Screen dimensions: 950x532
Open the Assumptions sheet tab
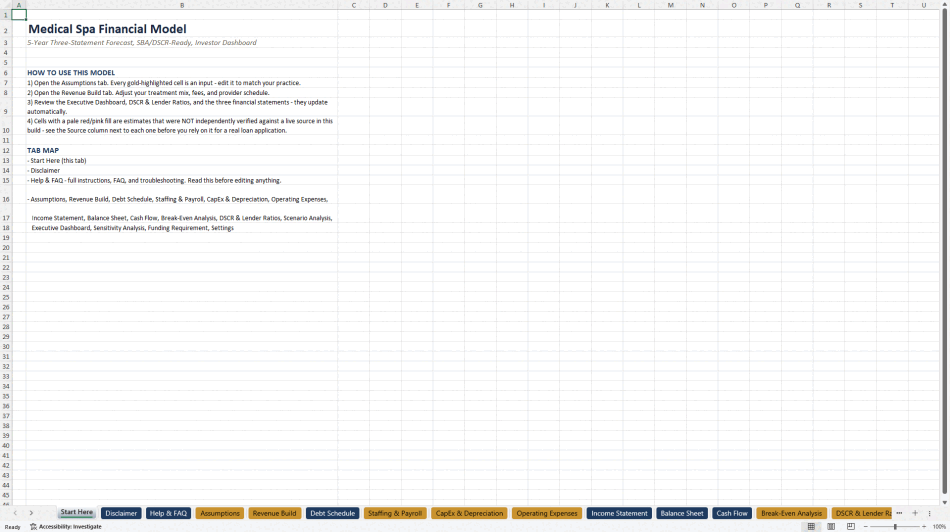click(219, 513)
